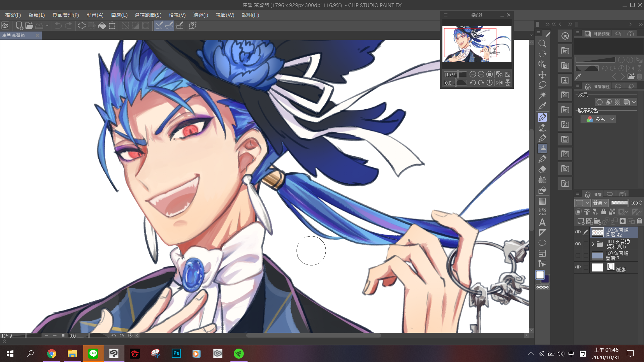Open the layer effects dropdown arrow
The height and width of the screenshot is (362, 644).
(x=634, y=102)
